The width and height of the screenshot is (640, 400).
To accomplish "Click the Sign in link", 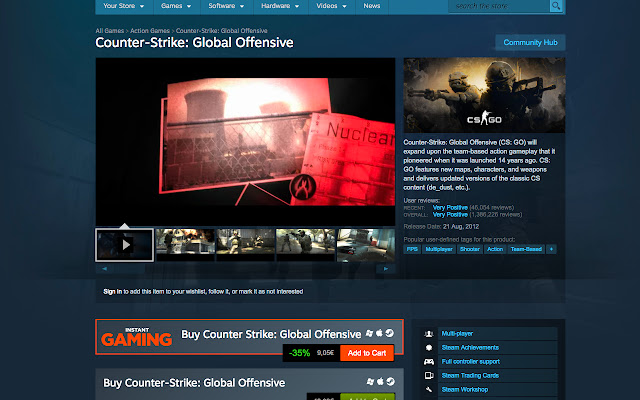I will click(x=113, y=291).
